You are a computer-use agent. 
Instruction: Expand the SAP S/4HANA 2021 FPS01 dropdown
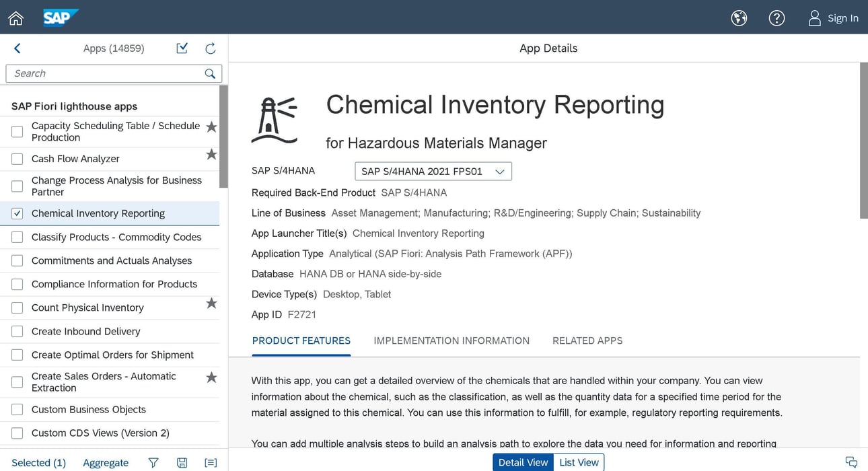point(433,172)
